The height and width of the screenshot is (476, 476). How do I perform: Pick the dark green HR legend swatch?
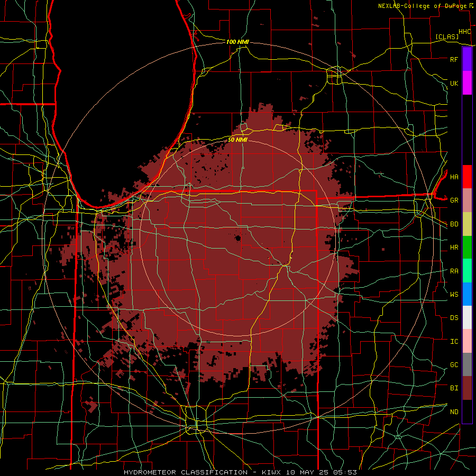pos(467,248)
